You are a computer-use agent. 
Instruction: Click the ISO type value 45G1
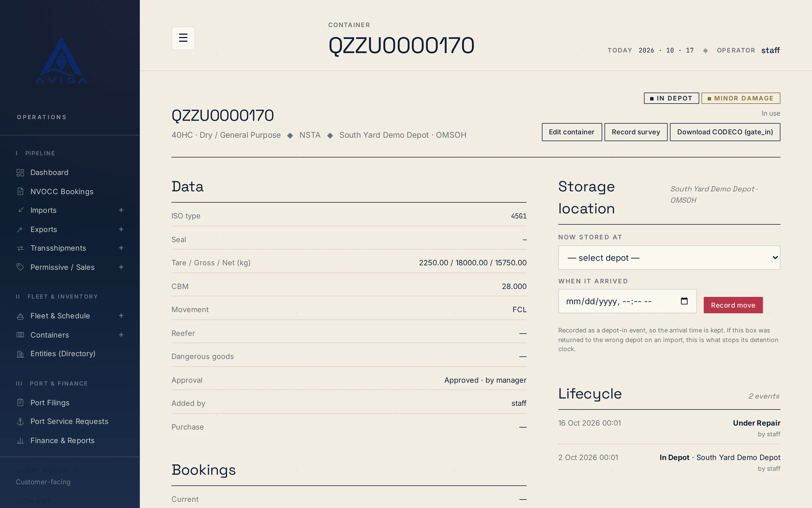[x=519, y=216]
